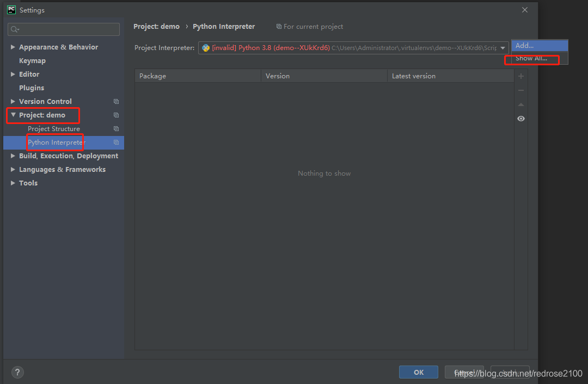This screenshot has width=588, height=384.
Task: Click the Settings title text
Action: [x=32, y=10]
